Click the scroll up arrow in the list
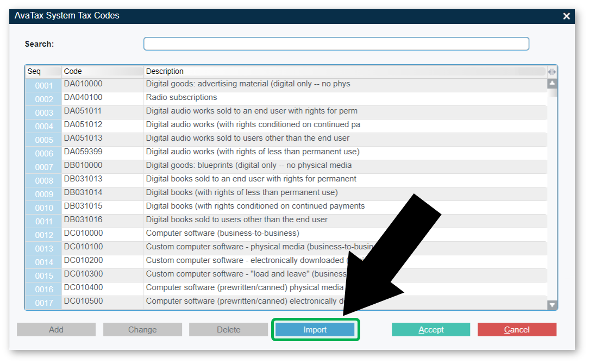This screenshot has width=589, height=364. [x=552, y=83]
